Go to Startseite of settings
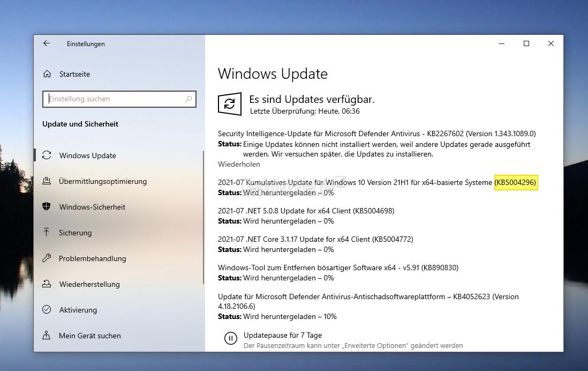588x371 pixels. (x=74, y=75)
